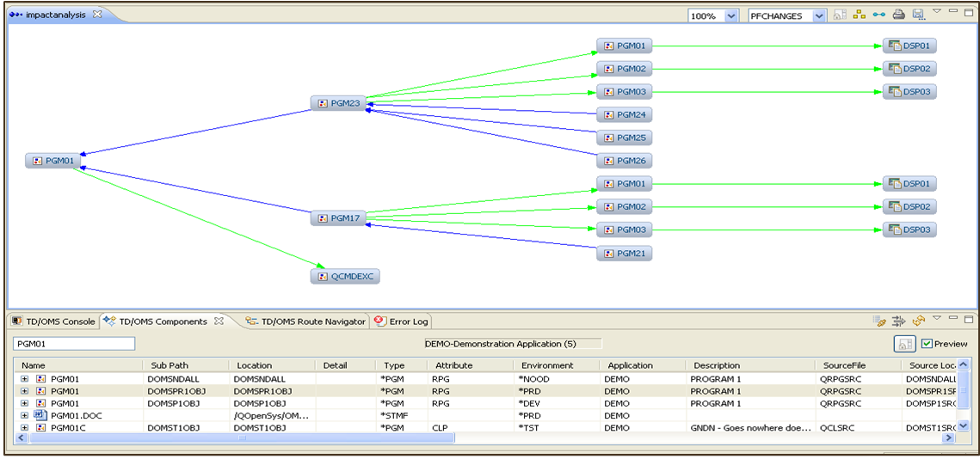Click the /QOpenSys/OM... location cell
Screen dimensions: 980x459
[x=271, y=415]
